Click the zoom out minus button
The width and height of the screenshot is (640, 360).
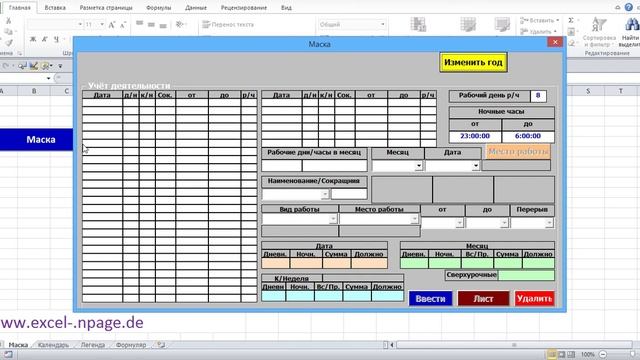pyautogui.click(x=603, y=354)
